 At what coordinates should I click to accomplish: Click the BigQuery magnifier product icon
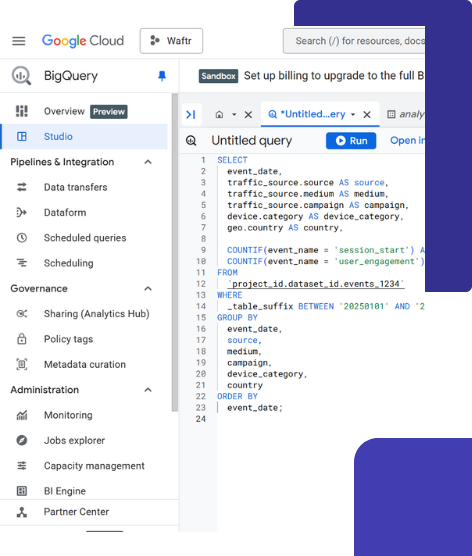[21, 76]
